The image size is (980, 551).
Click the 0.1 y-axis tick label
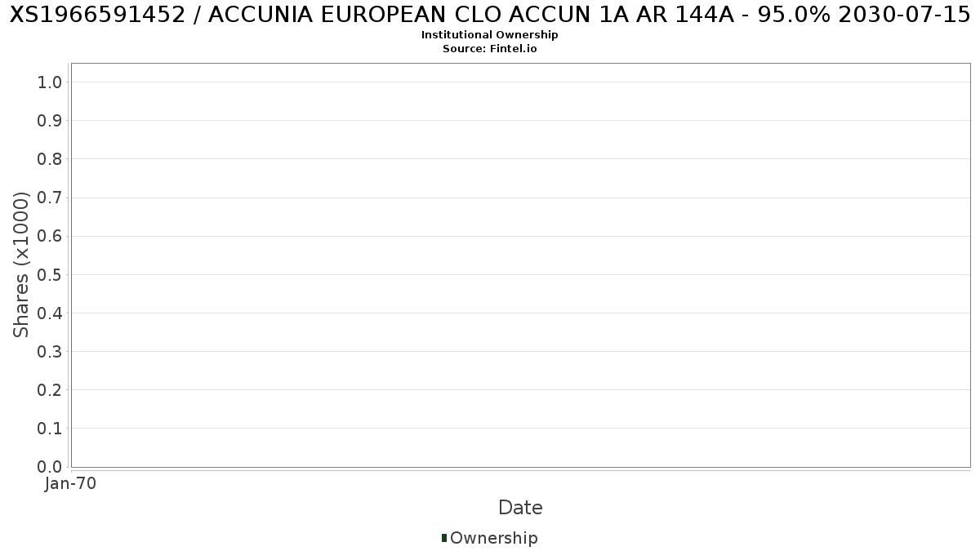50,429
